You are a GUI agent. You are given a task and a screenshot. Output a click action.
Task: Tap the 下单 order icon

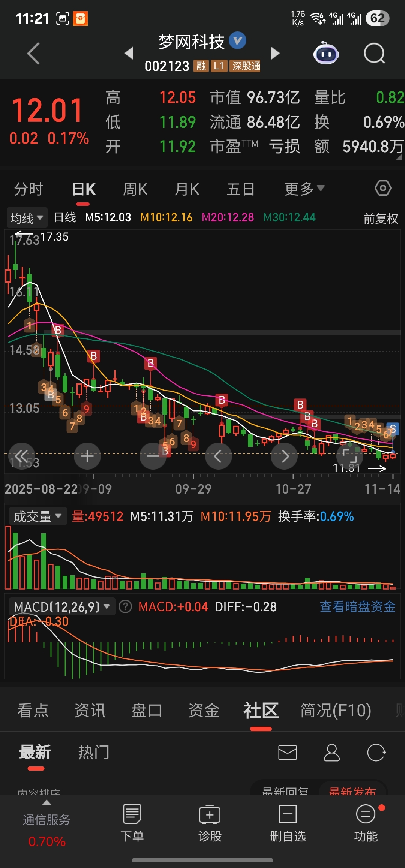tap(132, 814)
